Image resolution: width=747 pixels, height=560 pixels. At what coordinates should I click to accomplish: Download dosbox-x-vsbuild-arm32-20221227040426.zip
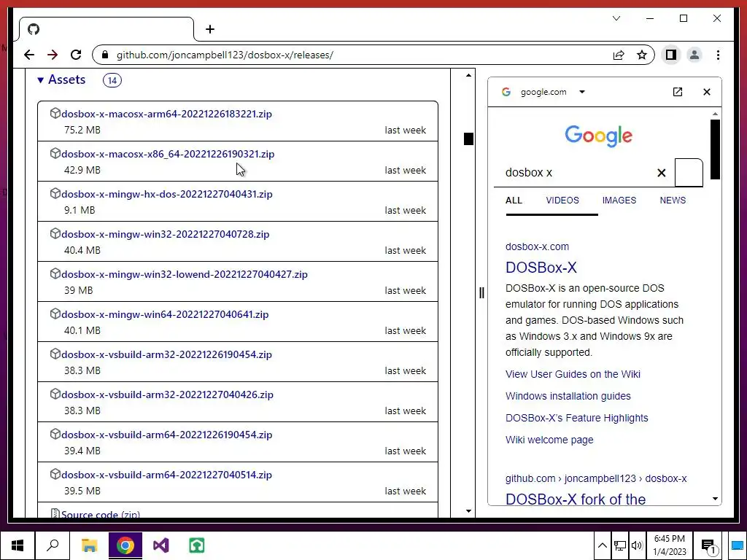[167, 394]
